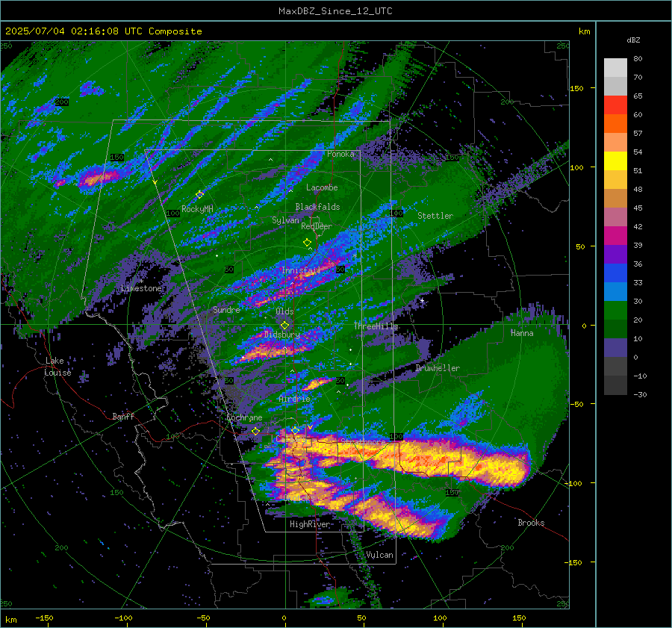
Task: Click the yellow diamond marker beside RockyMH
Action: (199, 195)
